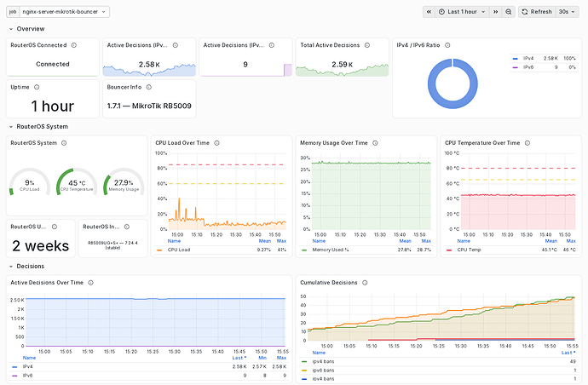Toggle Memory Used % legend series
The image size is (588, 385).
[x=331, y=250]
